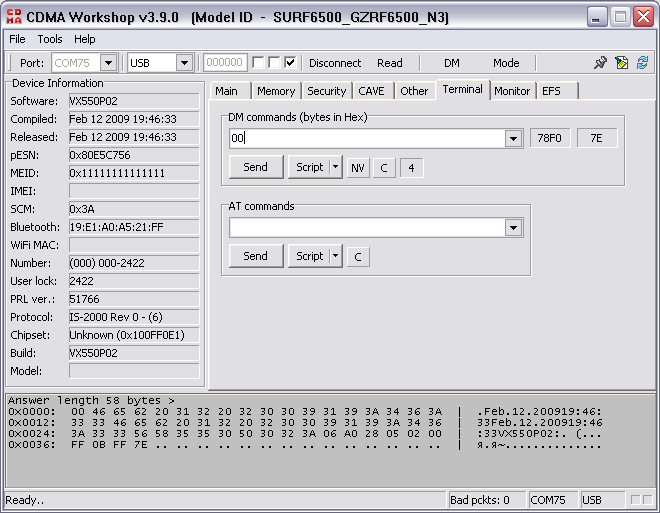Viewport: 660px width, 513px height.
Task: Click the AT commands Script button
Action: (309, 255)
